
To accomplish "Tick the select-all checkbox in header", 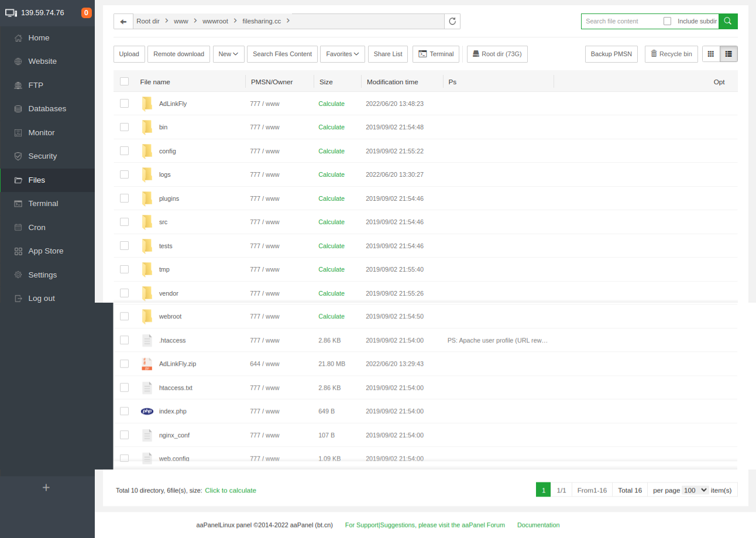I will tap(124, 82).
